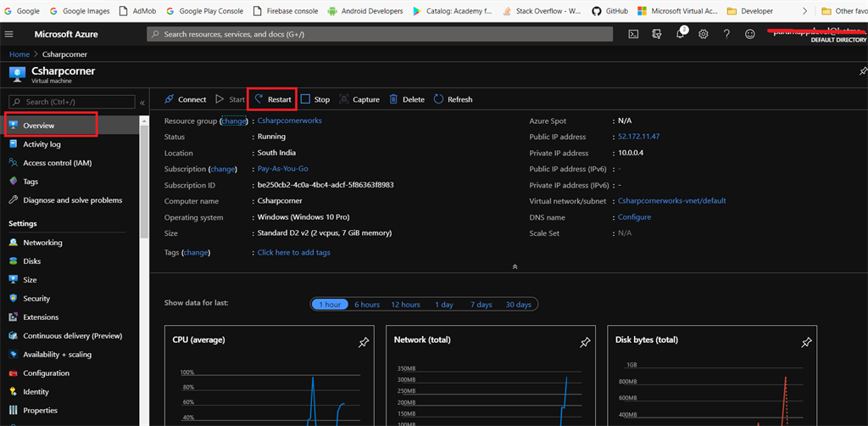Open the Disk bytes (total) chart
Image resolution: width=868 pixels, height=426 pixels.
712,376
